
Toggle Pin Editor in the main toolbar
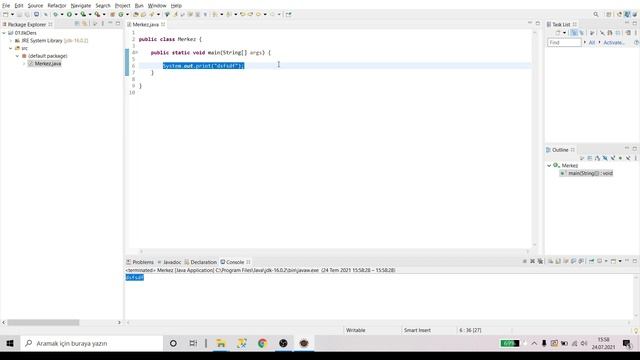(289, 14)
